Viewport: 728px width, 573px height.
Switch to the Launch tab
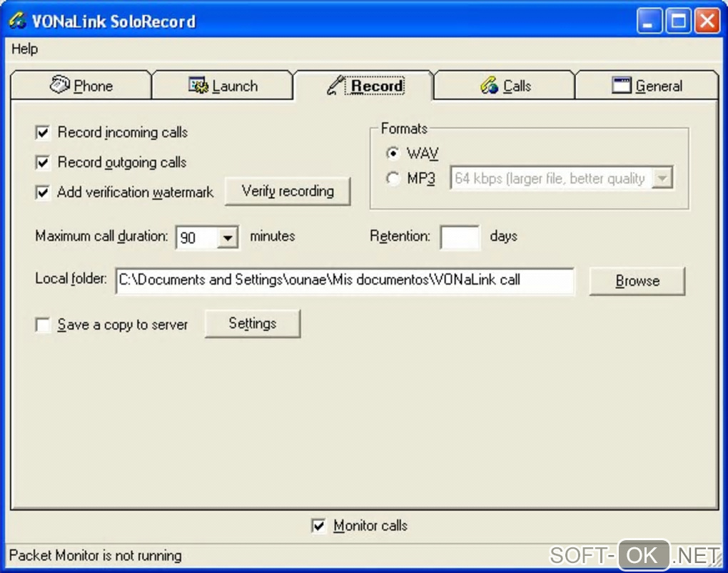click(223, 86)
